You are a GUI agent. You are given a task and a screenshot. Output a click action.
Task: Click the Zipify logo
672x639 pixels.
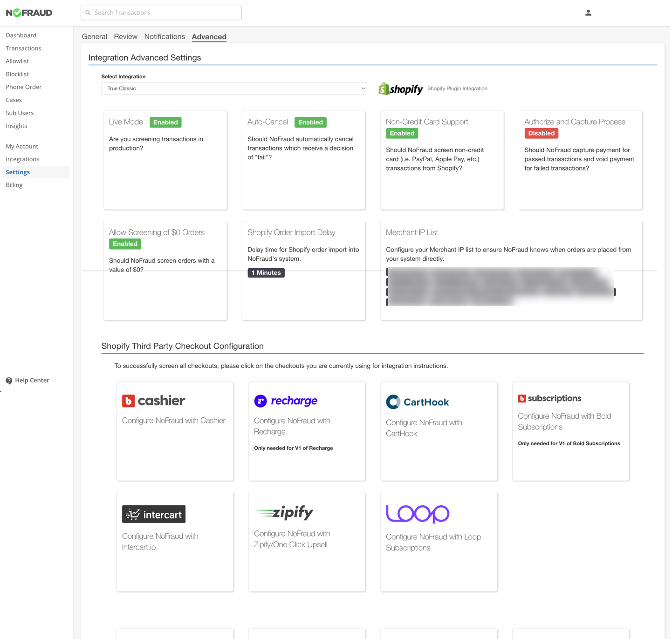pos(285,513)
